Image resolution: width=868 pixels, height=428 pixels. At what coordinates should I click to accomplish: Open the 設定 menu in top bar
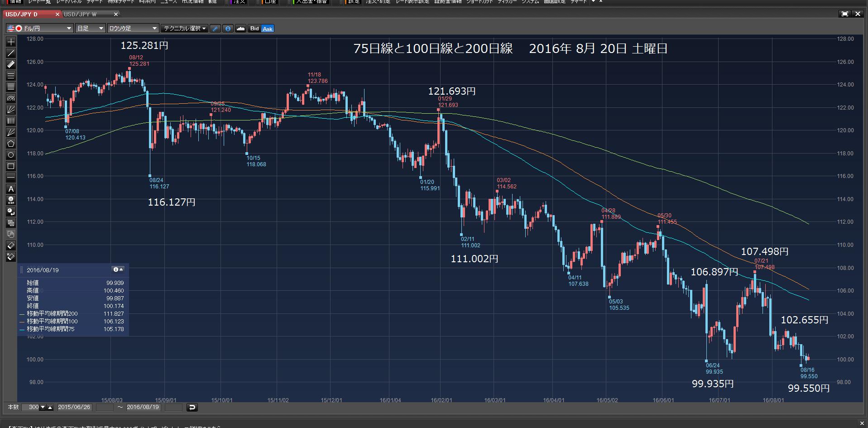click(354, 1)
